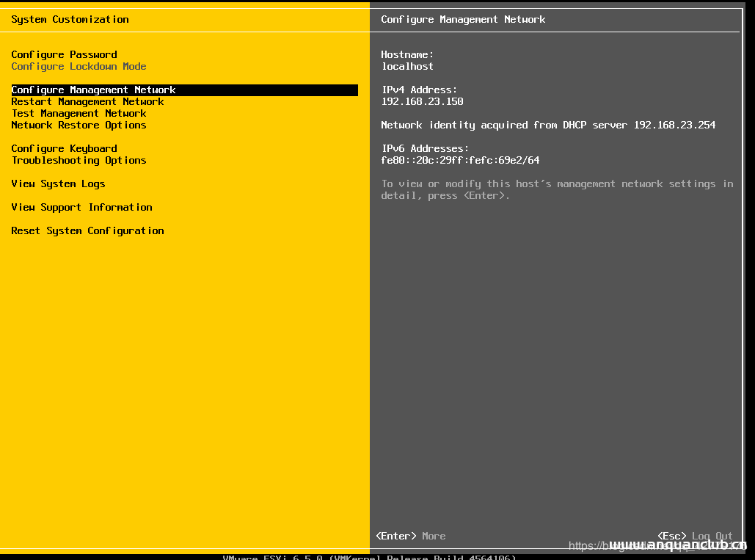
Task: Select View Support Information
Action: click(x=81, y=207)
